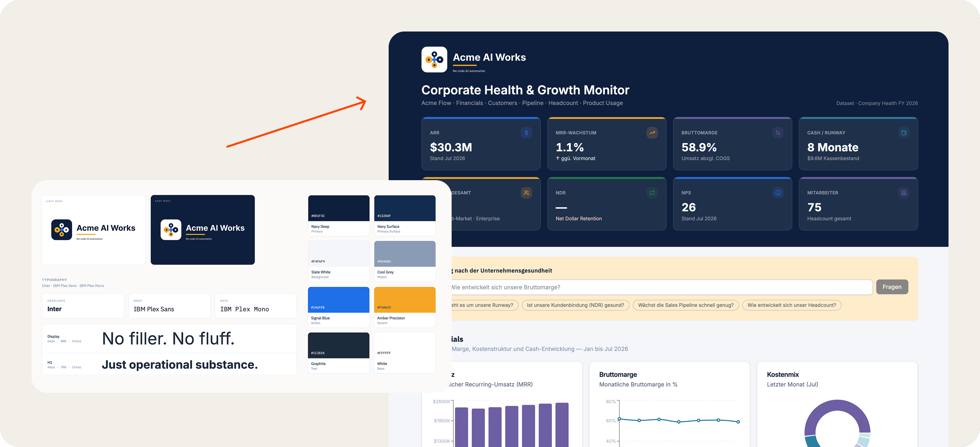Click the users icon on the Gesamt card
Screen dimensions: 980x447
point(526,193)
